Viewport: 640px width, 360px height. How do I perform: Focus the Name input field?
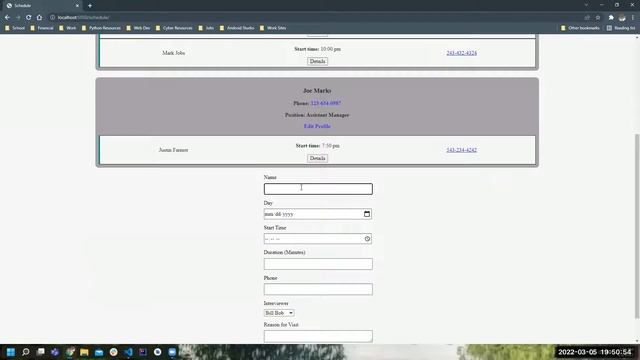[x=318, y=189]
